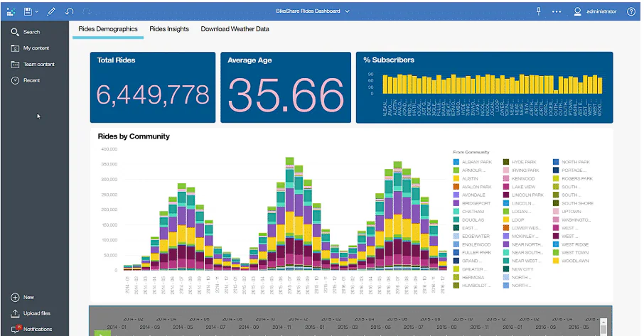Open the Recent items list
Screen dimensions: 644x336
[x=26, y=80]
